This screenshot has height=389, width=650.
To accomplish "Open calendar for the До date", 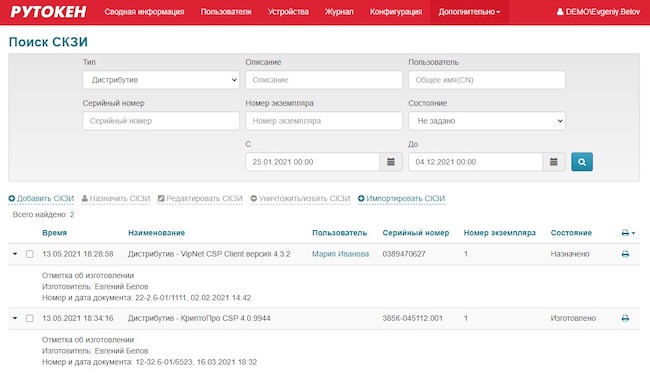I will pyautogui.click(x=554, y=162).
